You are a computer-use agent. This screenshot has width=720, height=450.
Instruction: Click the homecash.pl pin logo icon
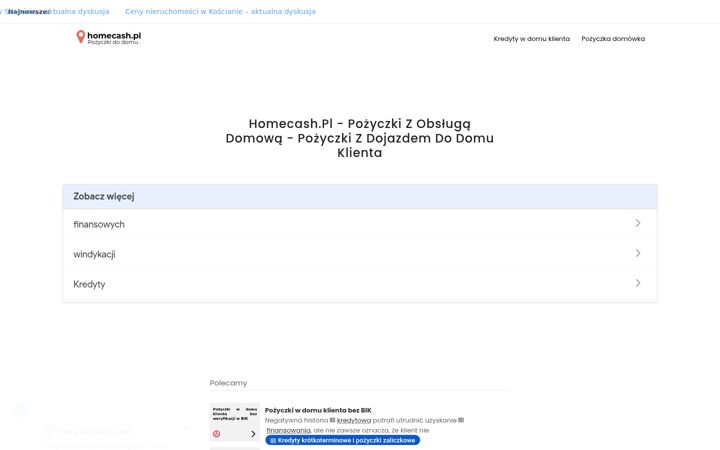(x=81, y=37)
